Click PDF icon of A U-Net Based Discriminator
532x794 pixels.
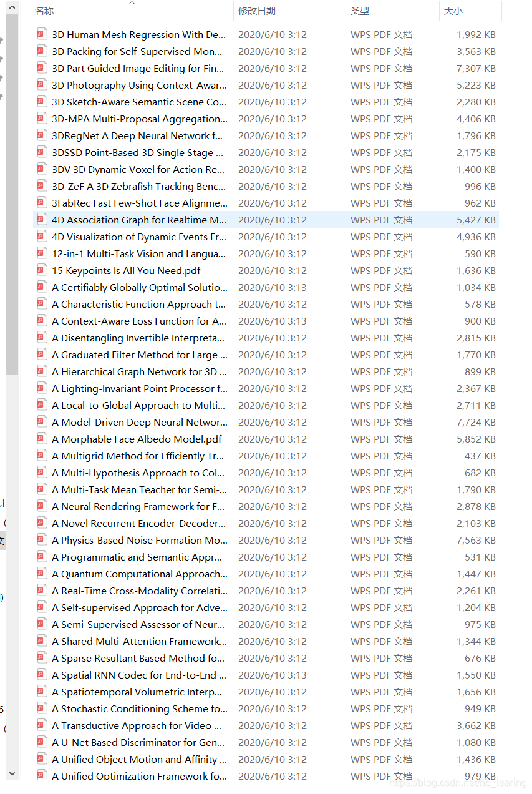coord(41,742)
